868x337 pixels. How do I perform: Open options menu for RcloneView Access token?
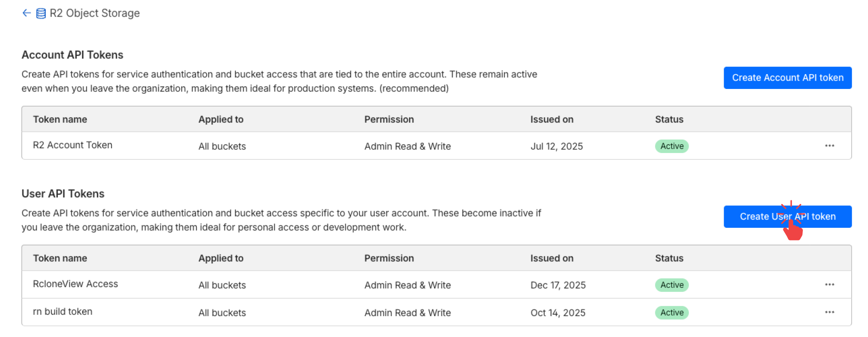(x=829, y=285)
